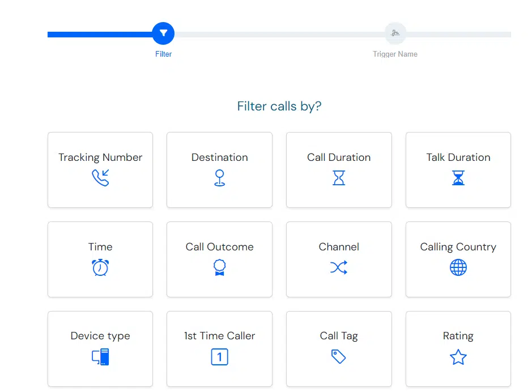Click the Time card title
The height and width of the screenshot is (392, 532).
coord(100,246)
